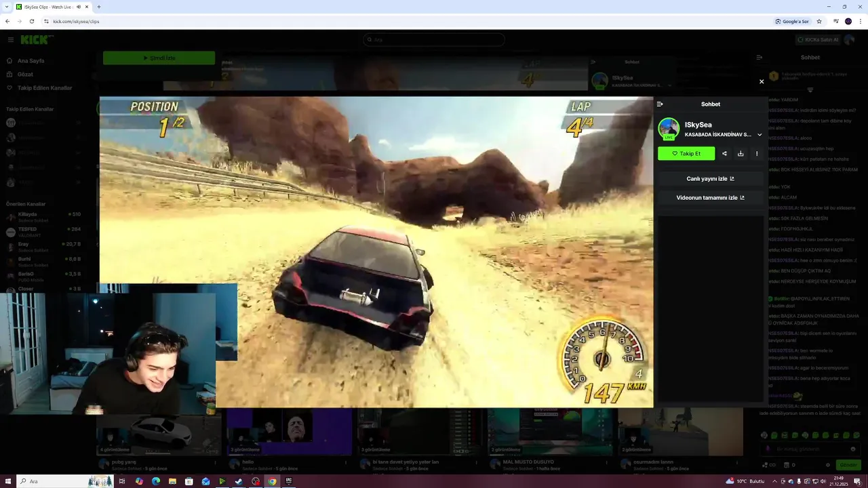Reload the page with the refresh icon
Screen dimensions: 868x488
(x=32, y=21)
